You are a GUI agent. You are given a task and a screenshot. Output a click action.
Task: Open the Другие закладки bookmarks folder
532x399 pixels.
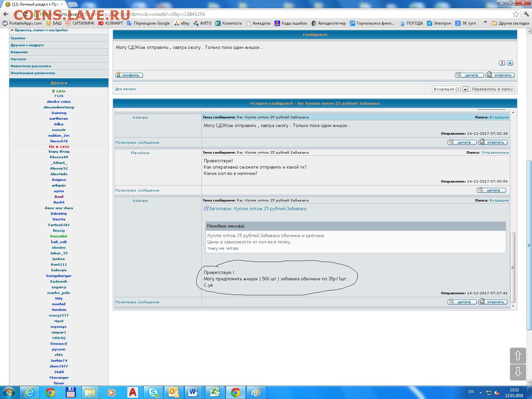coord(510,23)
